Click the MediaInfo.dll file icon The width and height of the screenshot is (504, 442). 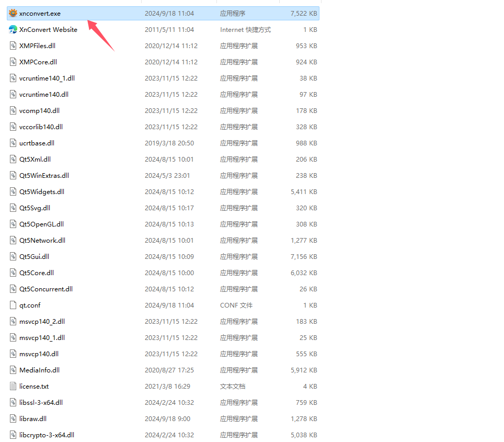(14, 370)
